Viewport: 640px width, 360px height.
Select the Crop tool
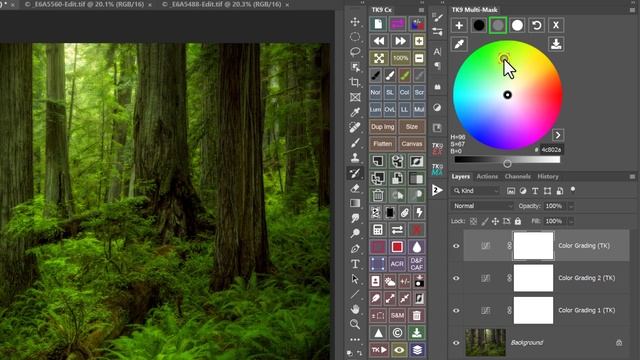[x=355, y=82]
